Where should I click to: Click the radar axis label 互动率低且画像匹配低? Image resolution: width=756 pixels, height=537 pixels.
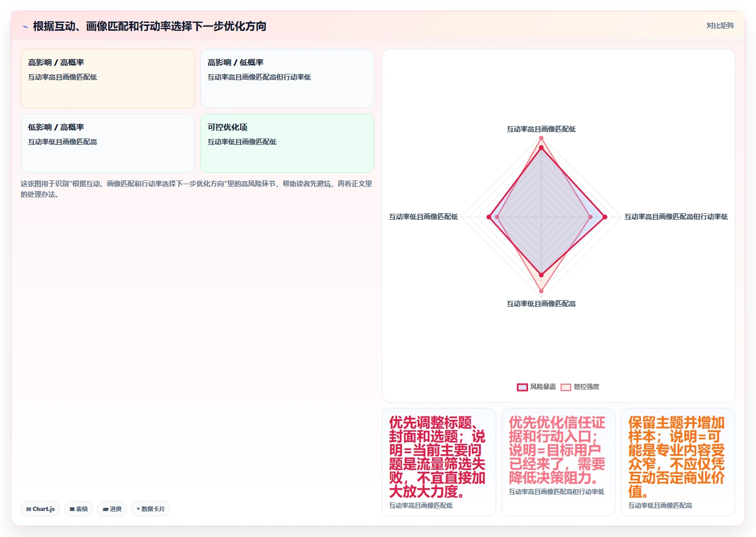[x=424, y=216]
